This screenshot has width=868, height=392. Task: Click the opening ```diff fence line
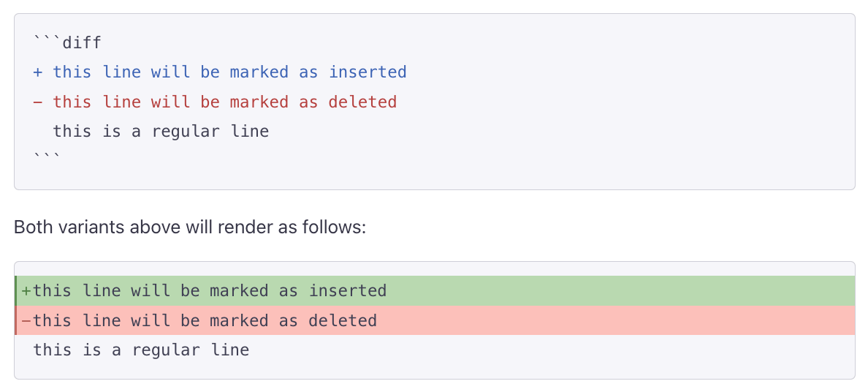[x=67, y=42]
